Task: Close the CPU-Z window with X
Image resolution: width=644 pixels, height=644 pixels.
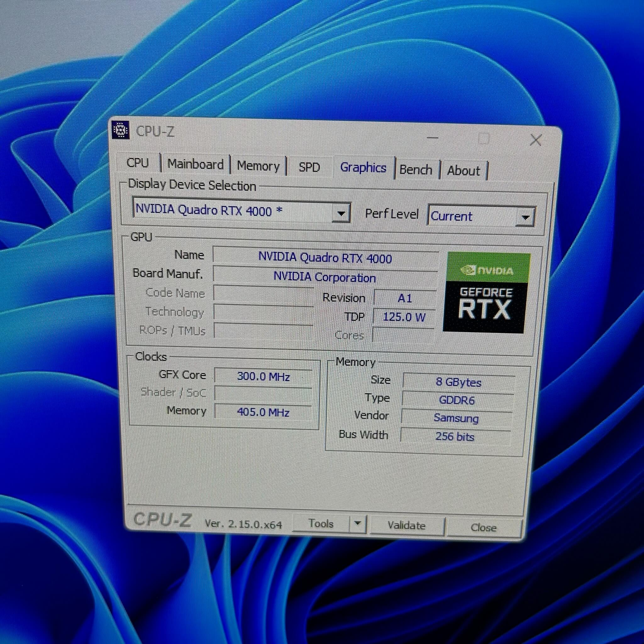Action: pos(536,140)
